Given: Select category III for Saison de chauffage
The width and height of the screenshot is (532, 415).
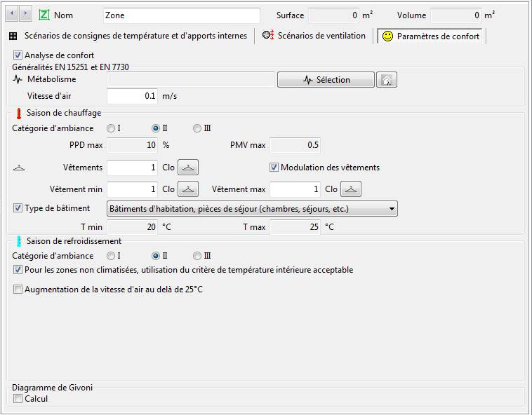Looking at the screenshot, I should click(x=197, y=128).
